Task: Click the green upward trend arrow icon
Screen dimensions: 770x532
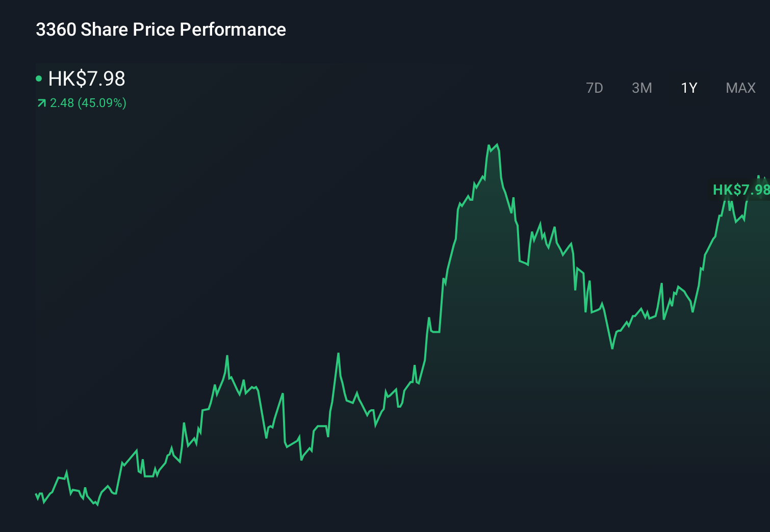Action: click(41, 103)
